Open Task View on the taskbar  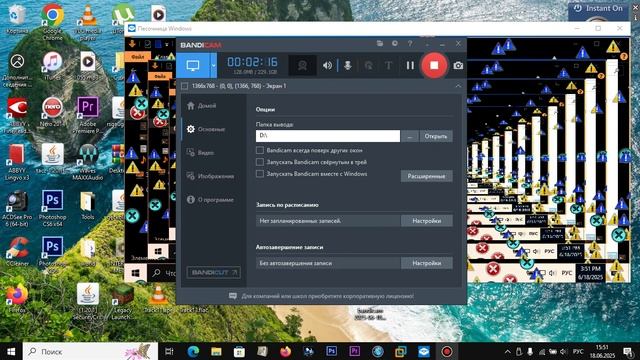pyautogui.click(x=169, y=351)
